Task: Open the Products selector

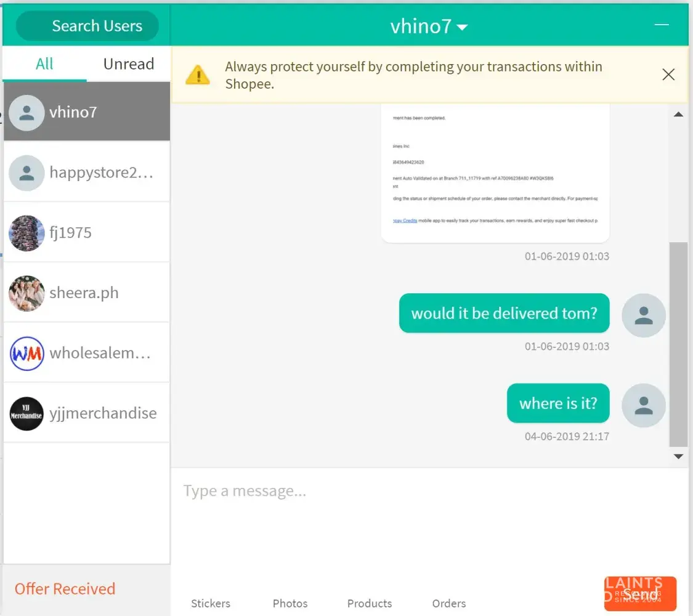Action: point(370,603)
